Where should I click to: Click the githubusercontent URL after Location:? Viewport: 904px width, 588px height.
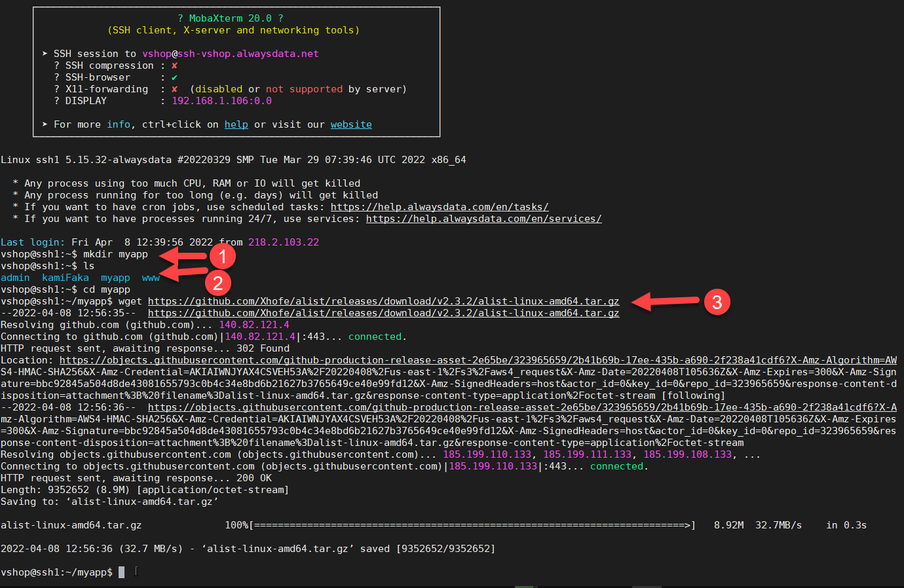(478, 360)
